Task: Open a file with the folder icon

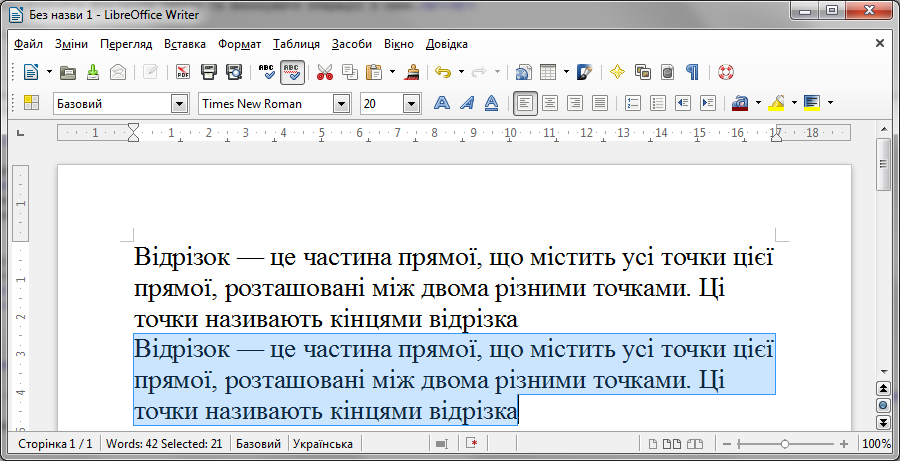Action: pos(68,72)
